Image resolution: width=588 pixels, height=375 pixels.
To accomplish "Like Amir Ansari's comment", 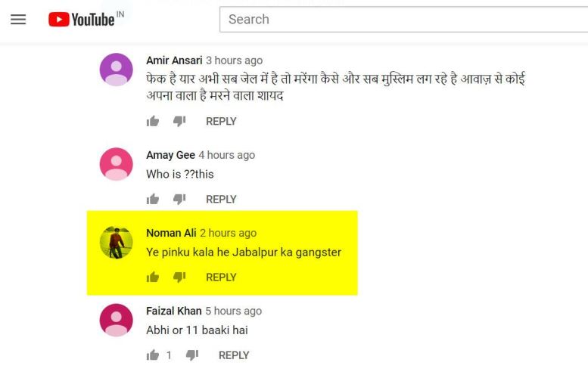I will (153, 121).
